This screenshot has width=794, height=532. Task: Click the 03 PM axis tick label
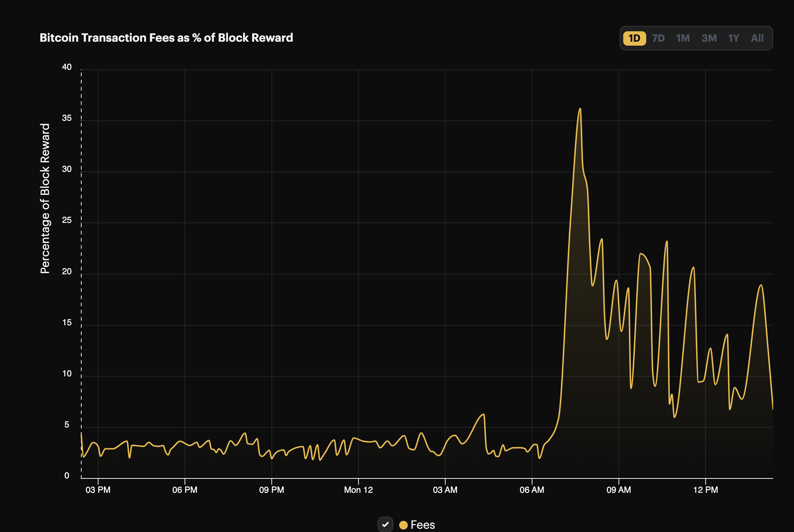point(98,490)
